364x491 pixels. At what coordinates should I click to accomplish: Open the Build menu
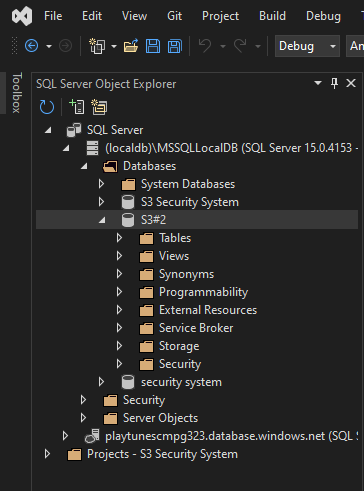click(272, 16)
